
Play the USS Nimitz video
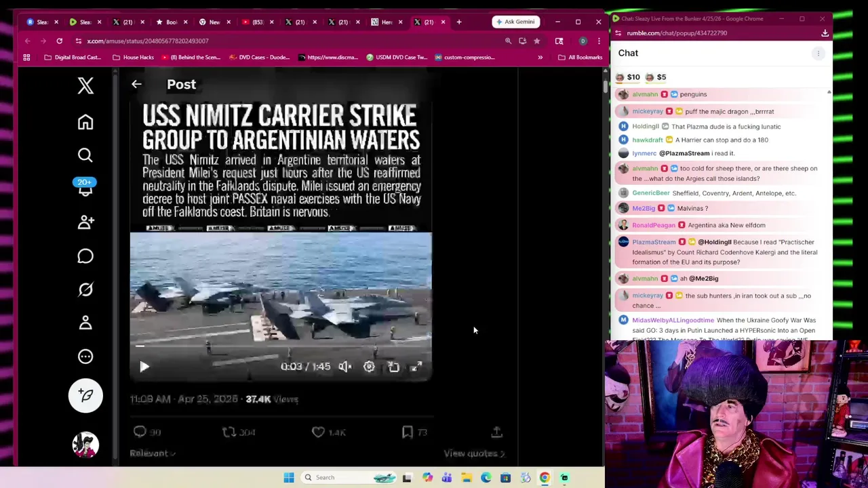144,367
